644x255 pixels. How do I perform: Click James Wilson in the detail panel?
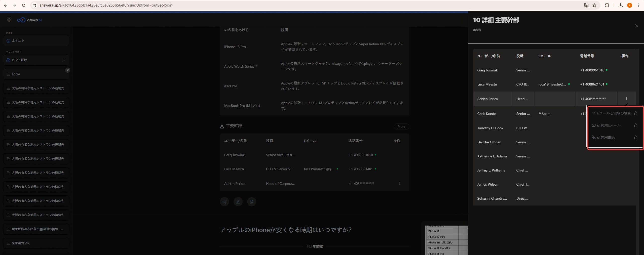pyautogui.click(x=487, y=184)
